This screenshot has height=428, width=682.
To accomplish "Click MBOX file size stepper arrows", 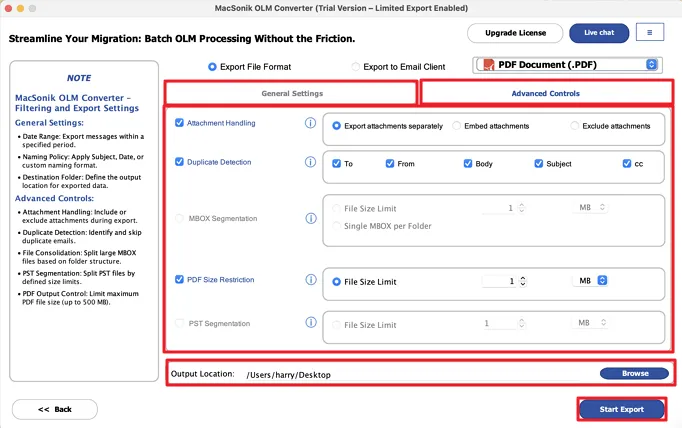I will [522, 208].
